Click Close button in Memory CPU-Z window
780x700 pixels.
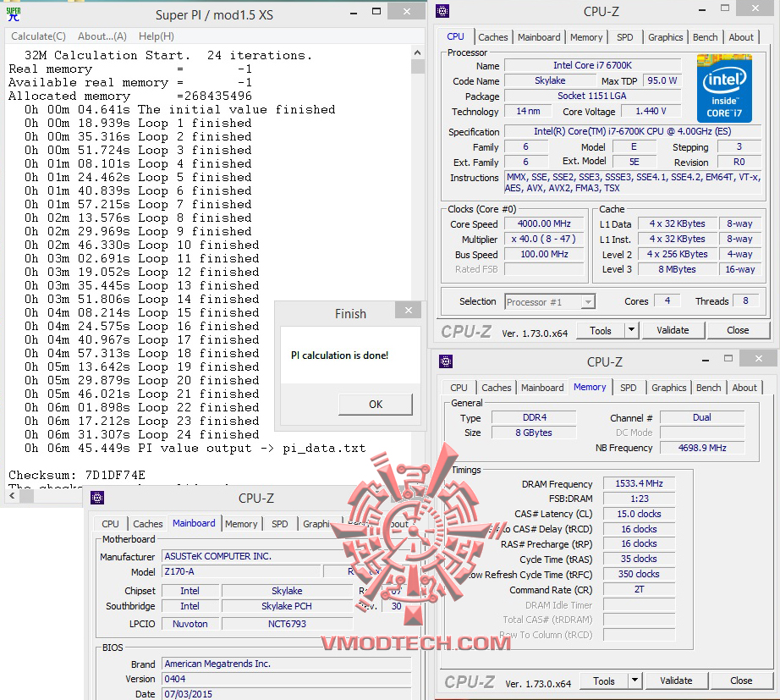tap(741, 681)
